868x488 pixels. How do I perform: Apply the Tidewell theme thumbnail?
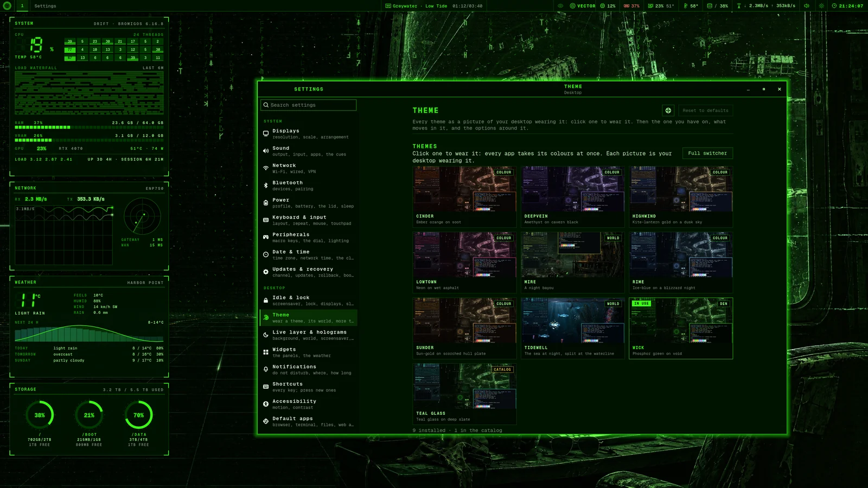pos(572,328)
